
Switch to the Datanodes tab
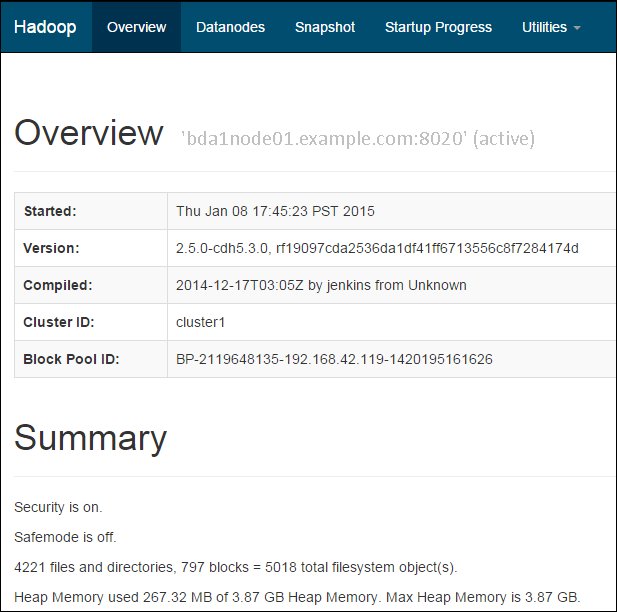point(230,27)
